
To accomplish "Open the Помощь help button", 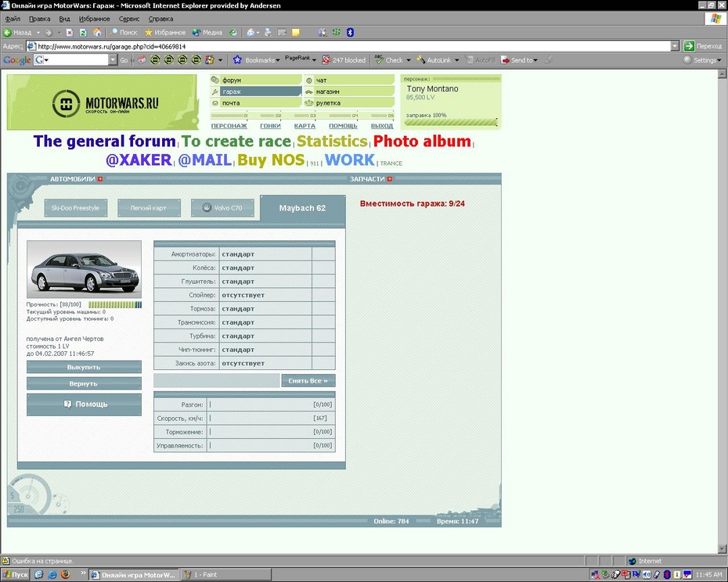I will pyautogui.click(x=84, y=404).
